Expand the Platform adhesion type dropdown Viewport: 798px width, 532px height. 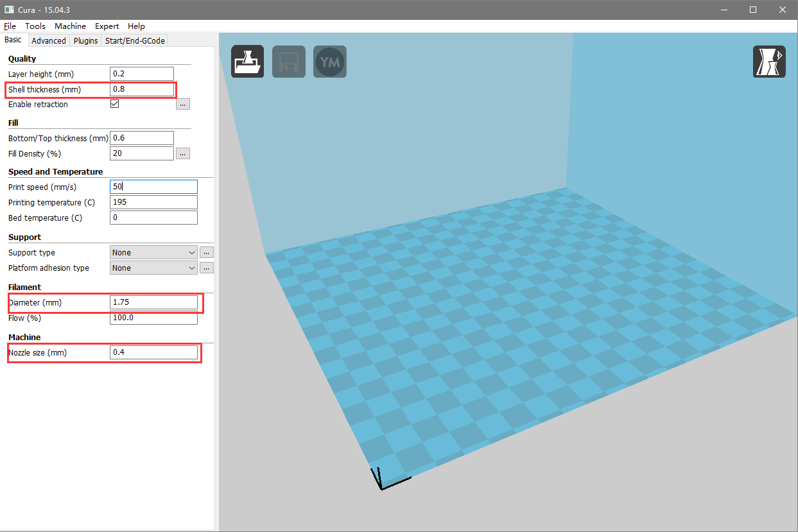(x=153, y=268)
